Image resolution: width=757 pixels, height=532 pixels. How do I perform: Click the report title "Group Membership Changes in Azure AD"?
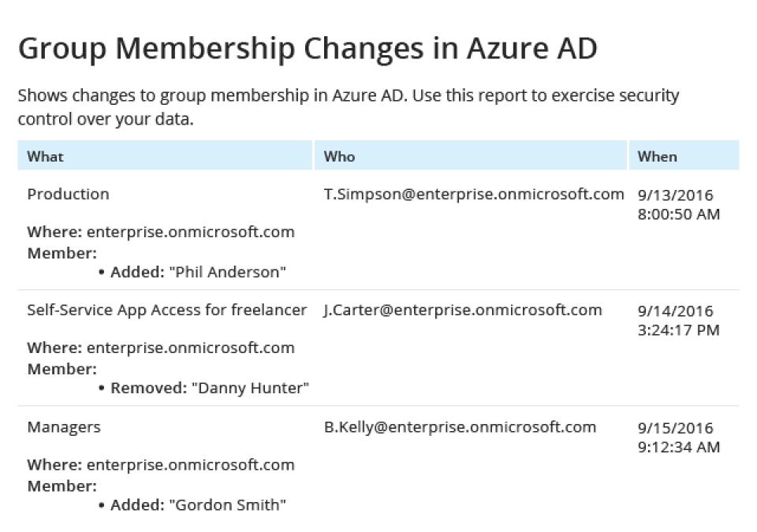point(308,48)
